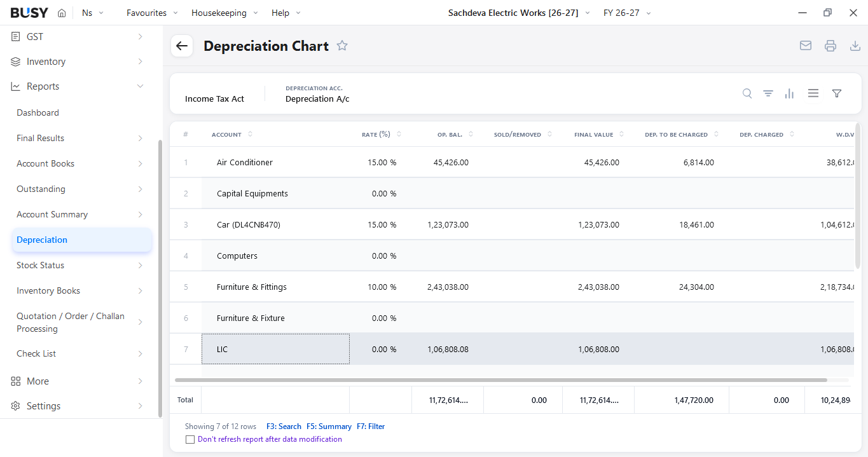Expand Inventory Books submenu
This screenshot has height=457, width=868.
(140, 290)
